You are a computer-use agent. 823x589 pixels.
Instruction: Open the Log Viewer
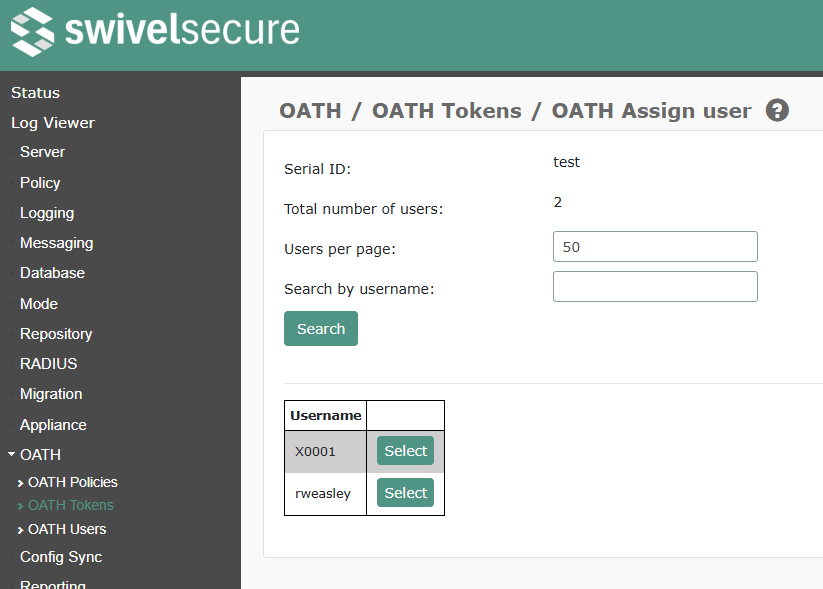point(53,123)
